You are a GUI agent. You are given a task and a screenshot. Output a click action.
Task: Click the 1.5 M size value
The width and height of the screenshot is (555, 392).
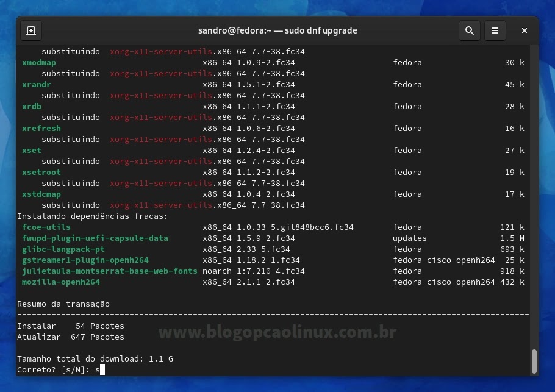512,238
